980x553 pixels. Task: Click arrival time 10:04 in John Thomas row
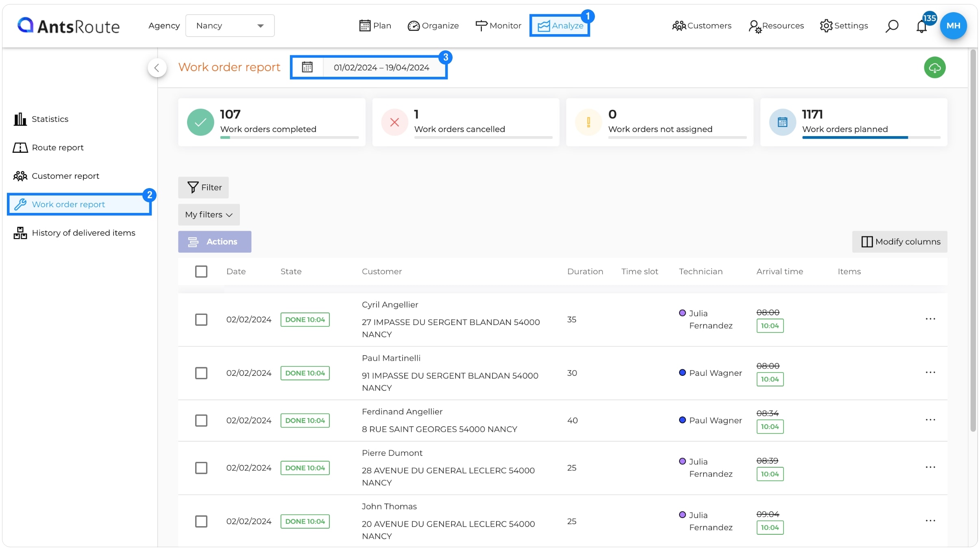(770, 528)
